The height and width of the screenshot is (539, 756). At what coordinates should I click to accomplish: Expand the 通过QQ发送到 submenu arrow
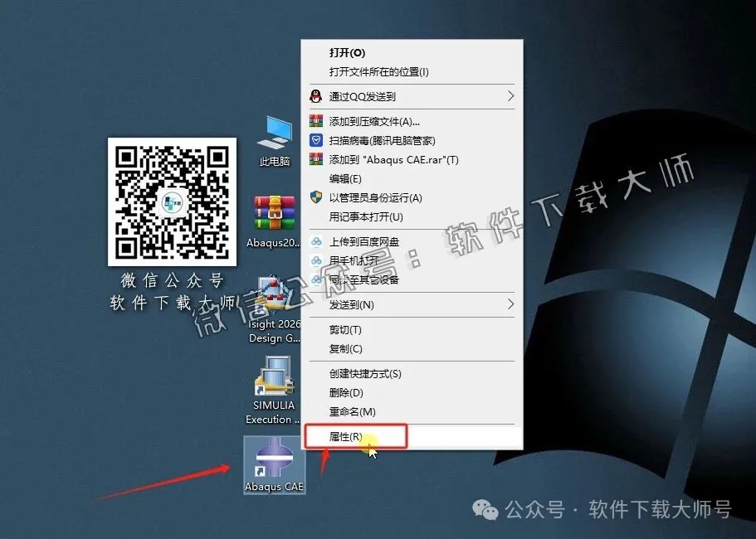512,96
